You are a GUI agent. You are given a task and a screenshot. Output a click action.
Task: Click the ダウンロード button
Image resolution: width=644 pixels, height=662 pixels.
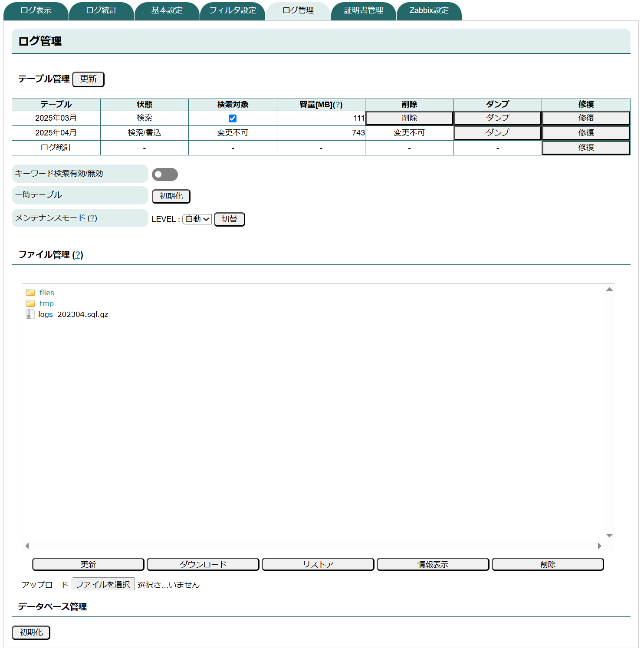coord(203,564)
